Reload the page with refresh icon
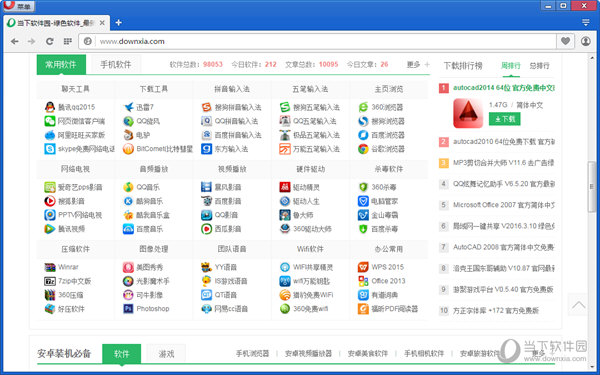Image resolution: width=600 pixels, height=375 pixels. 50,41
